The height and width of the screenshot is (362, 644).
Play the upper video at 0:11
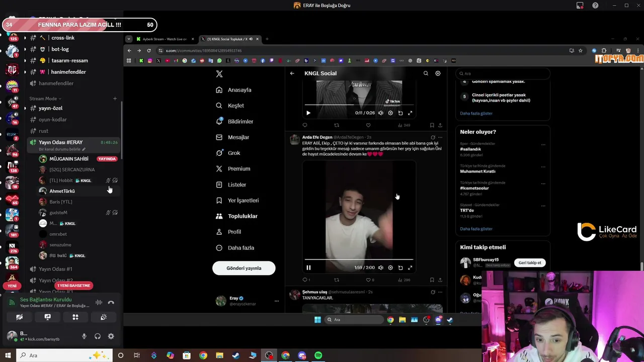pyautogui.click(x=308, y=113)
